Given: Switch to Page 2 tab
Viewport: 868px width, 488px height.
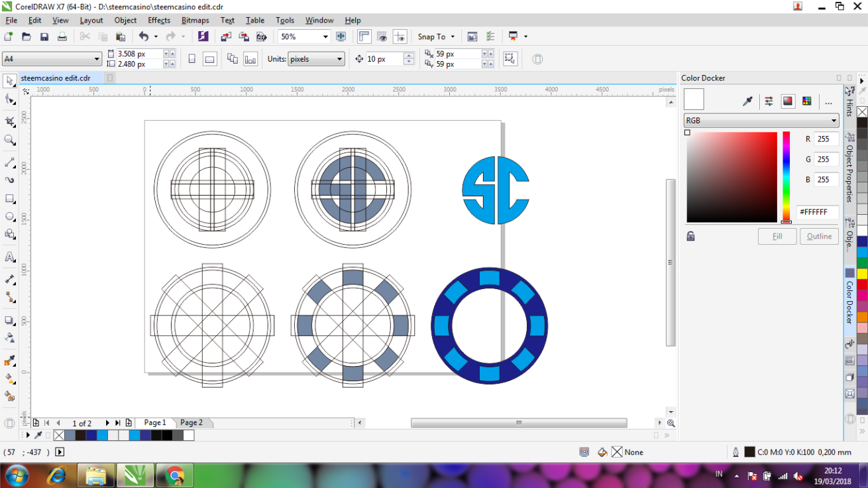Looking at the screenshot, I should (191, 422).
